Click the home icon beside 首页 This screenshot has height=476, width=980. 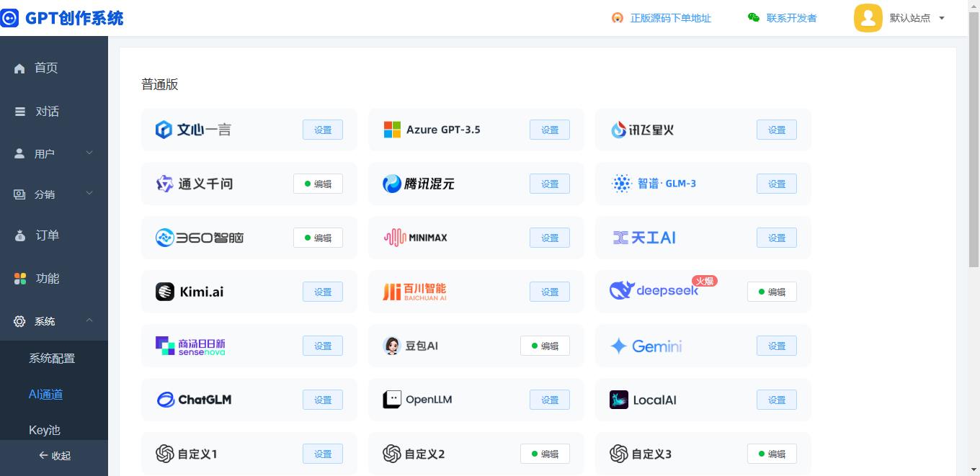pos(19,68)
